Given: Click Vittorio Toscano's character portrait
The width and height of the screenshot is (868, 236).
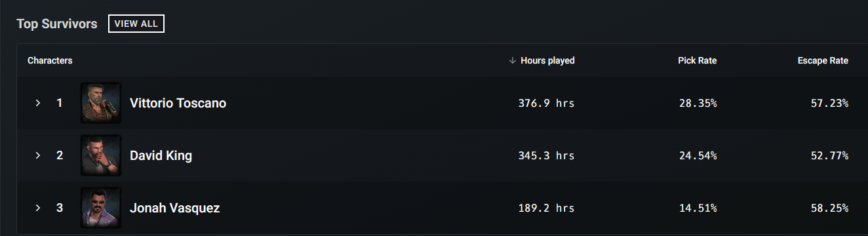Looking at the screenshot, I should point(101,103).
